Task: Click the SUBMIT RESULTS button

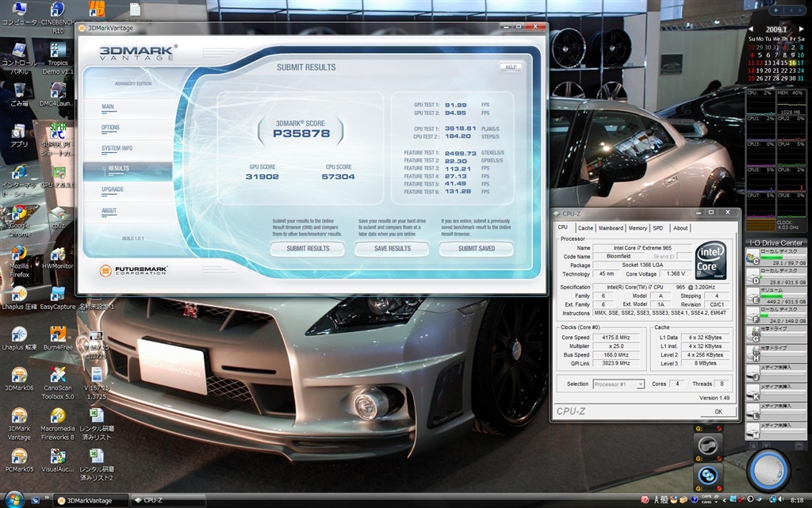Action: click(x=307, y=249)
